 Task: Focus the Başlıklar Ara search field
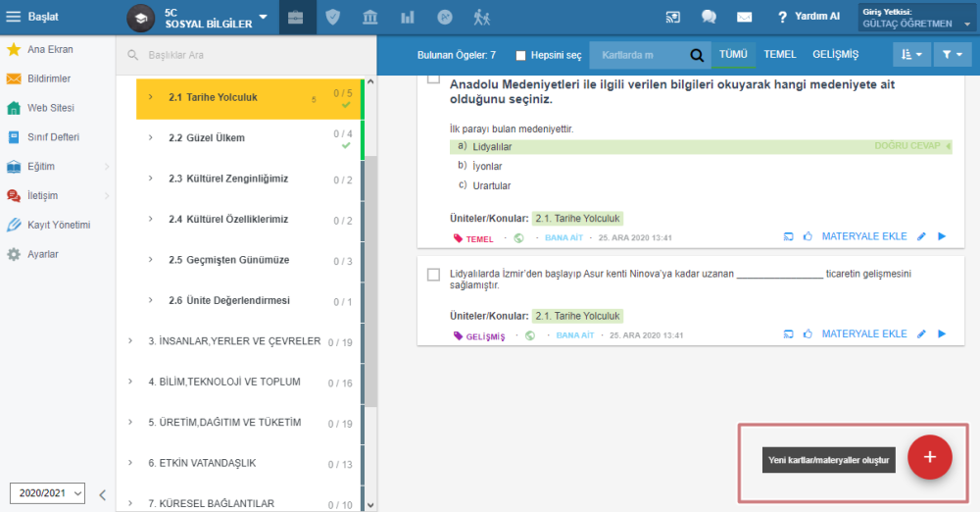coord(247,55)
